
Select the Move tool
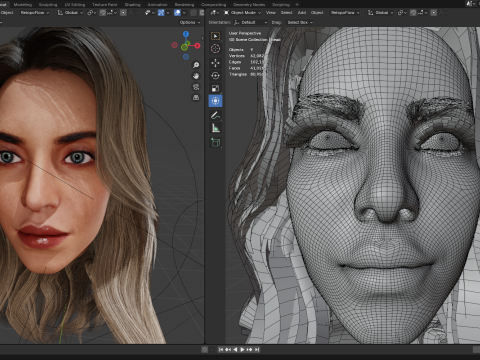(x=215, y=63)
